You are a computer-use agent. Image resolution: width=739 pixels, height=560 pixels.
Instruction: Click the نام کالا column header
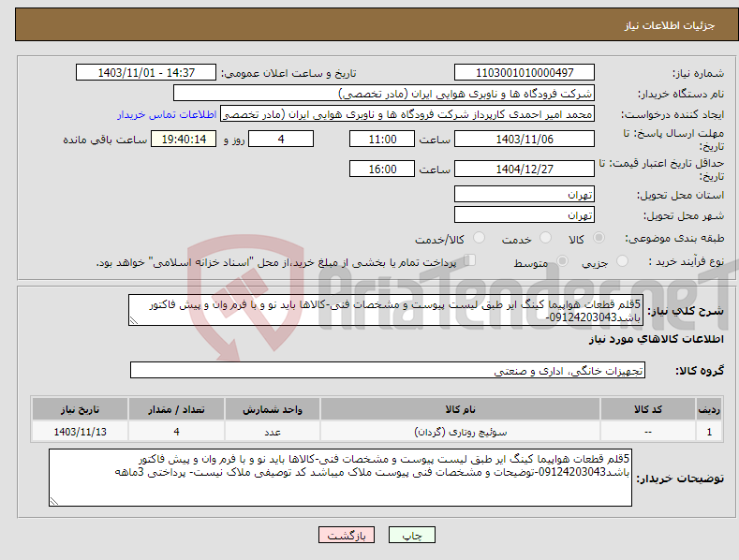click(x=460, y=409)
